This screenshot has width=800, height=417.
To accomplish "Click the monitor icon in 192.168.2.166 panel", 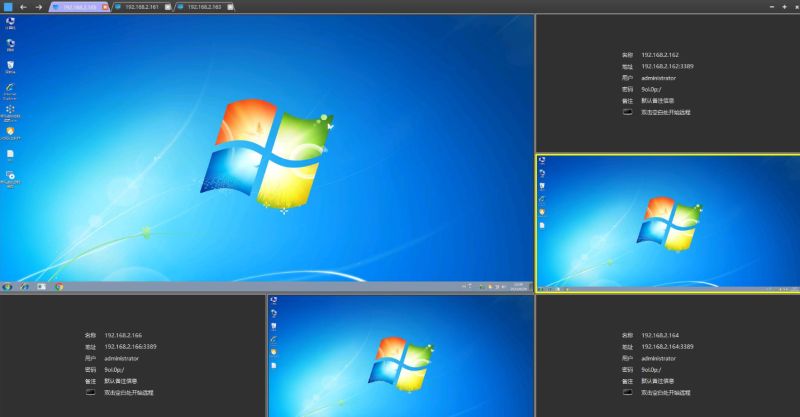I will 91,393.
